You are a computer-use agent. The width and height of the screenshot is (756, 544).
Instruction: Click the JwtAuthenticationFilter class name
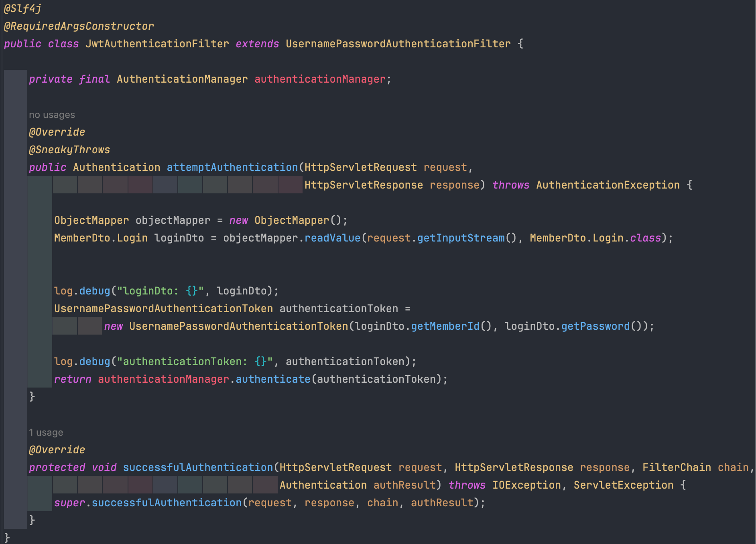coord(157,44)
